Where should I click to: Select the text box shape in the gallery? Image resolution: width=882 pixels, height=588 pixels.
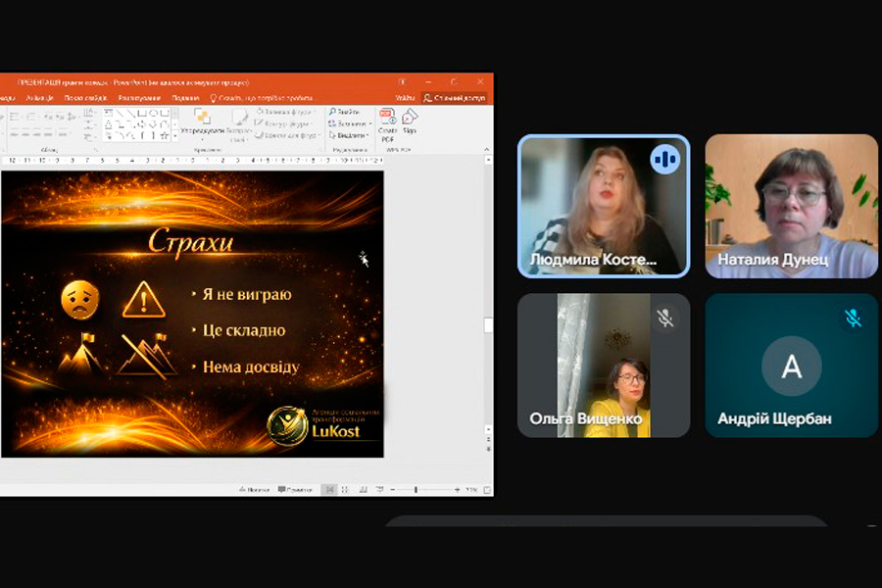coord(109,113)
